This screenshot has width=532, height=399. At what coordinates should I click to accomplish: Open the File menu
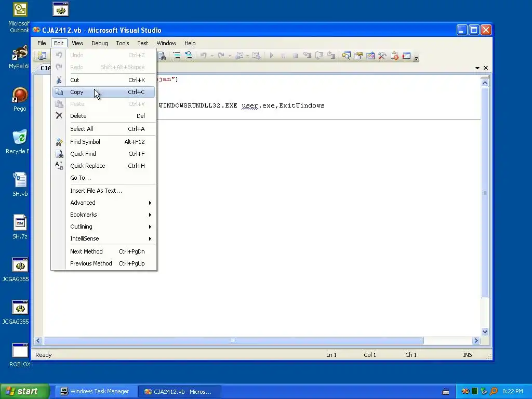pos(42,43)
